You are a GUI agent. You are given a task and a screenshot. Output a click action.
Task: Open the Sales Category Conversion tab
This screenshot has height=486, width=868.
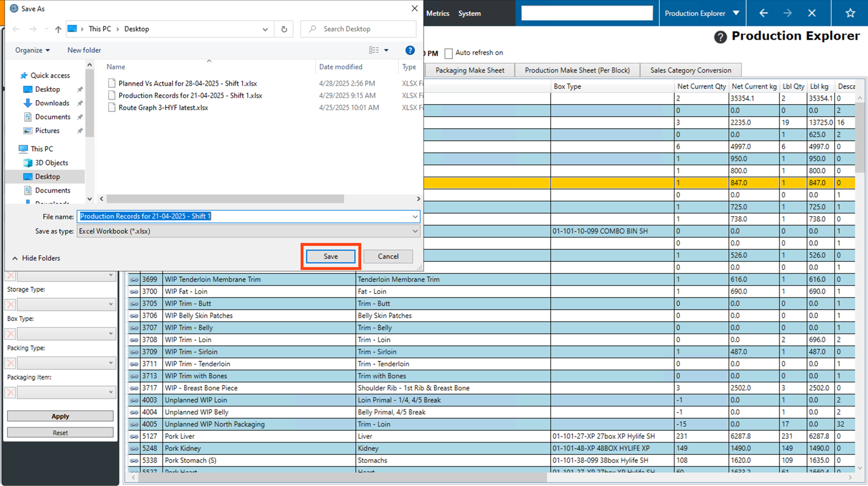[x=690, y=70]
